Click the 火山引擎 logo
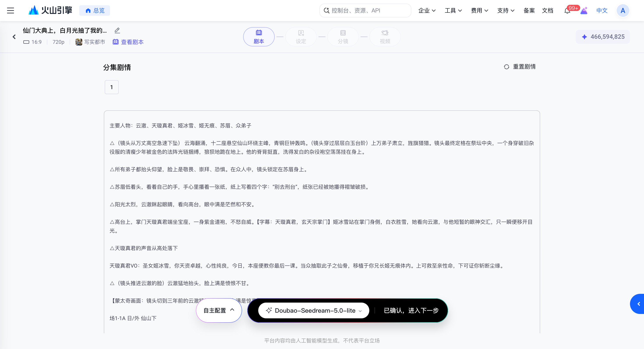The height and width of the screenshot is (349, 644). 50,11
